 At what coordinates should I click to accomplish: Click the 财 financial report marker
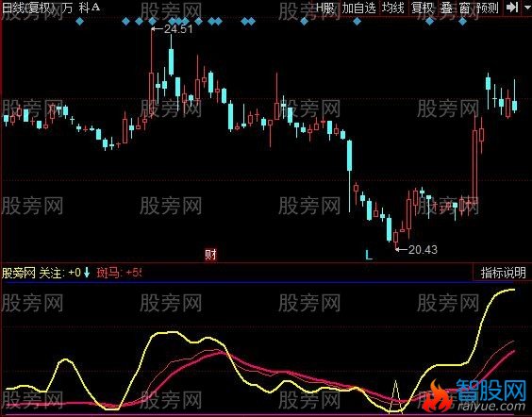coord(210,254)
